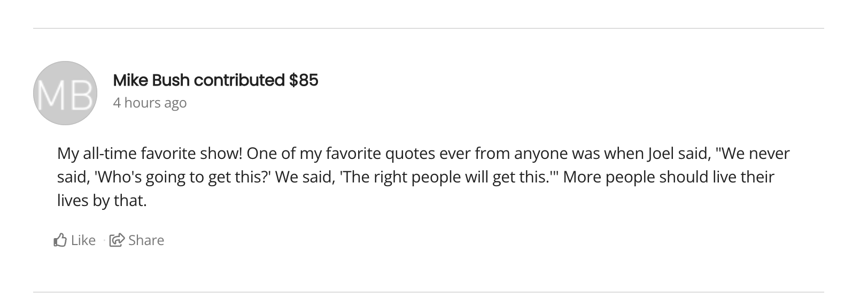
Task: Click the quote "Who's going to get this?"
Action: pos(183,177)
